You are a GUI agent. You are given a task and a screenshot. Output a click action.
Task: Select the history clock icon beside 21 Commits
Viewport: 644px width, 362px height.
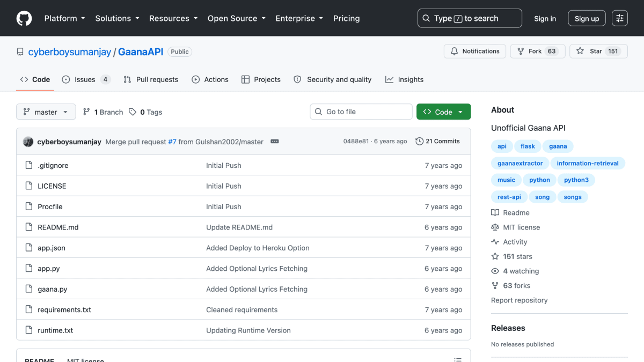(x=419, y=142)
